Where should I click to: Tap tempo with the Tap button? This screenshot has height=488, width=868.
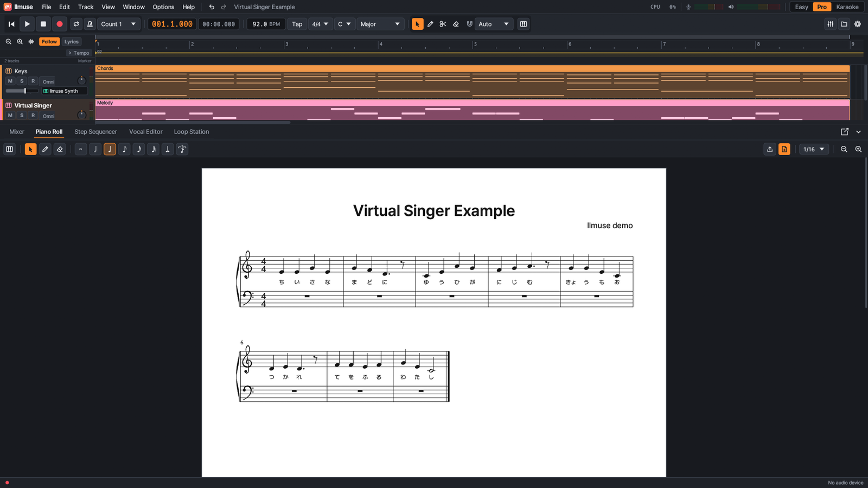(x=297, y=24)
